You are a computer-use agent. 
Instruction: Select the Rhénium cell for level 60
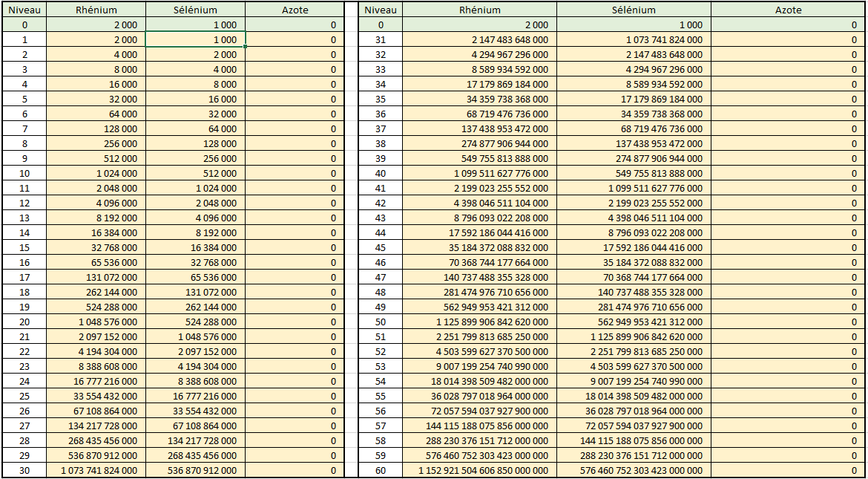point(480,470)
